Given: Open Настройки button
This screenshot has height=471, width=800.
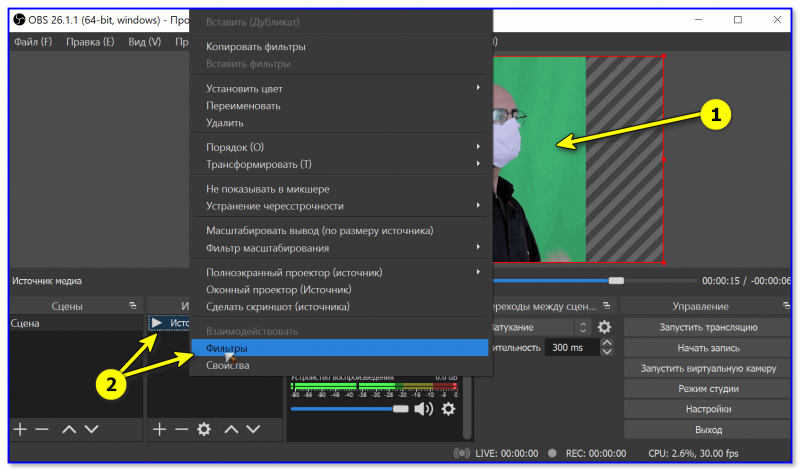Looking at the screenshot, I should [708, 409].
